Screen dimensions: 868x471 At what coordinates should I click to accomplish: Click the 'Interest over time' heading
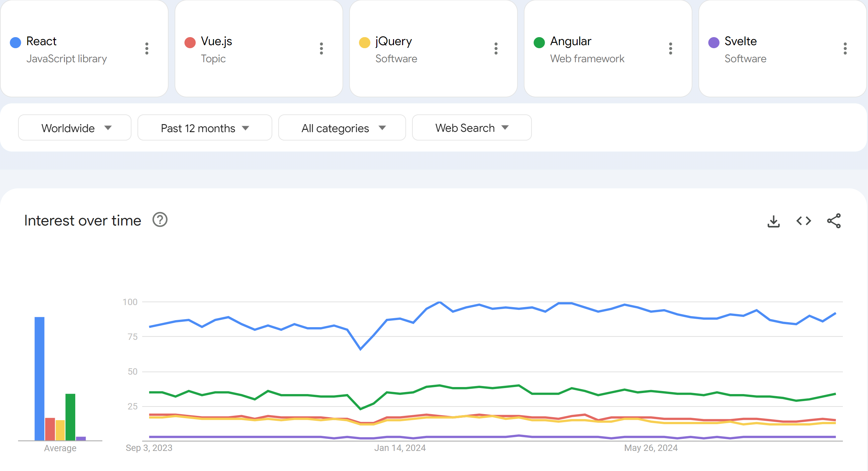coord(83,221)
